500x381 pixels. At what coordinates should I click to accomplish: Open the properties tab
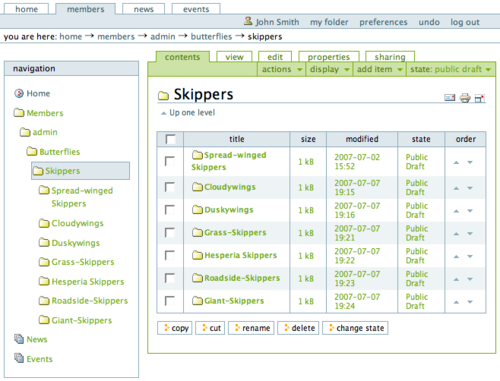(329, 57)
